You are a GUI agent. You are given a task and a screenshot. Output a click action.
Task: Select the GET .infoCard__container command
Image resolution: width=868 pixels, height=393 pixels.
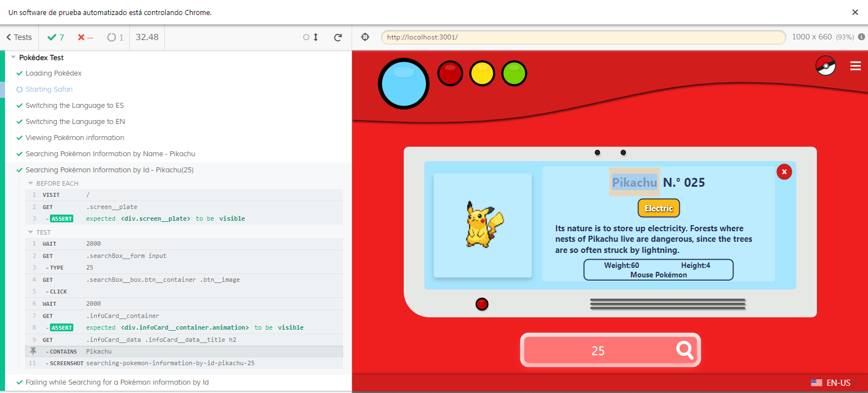[x=184, y=316]
